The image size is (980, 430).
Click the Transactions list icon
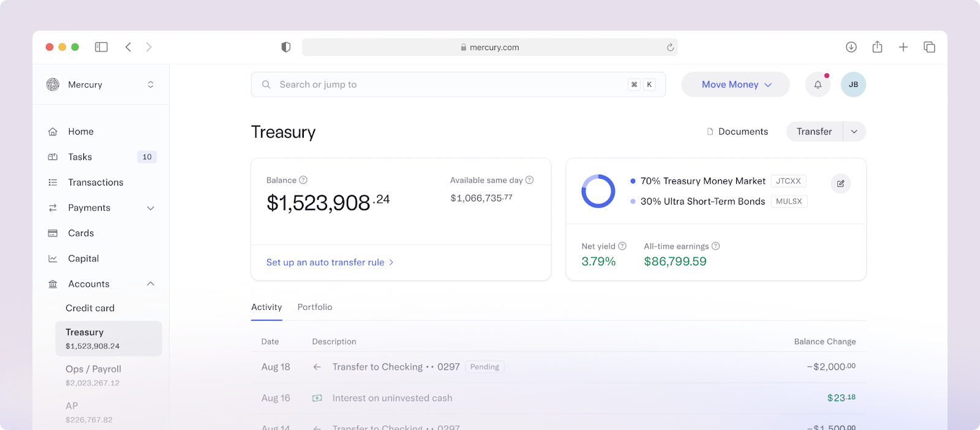pos(53,183)
